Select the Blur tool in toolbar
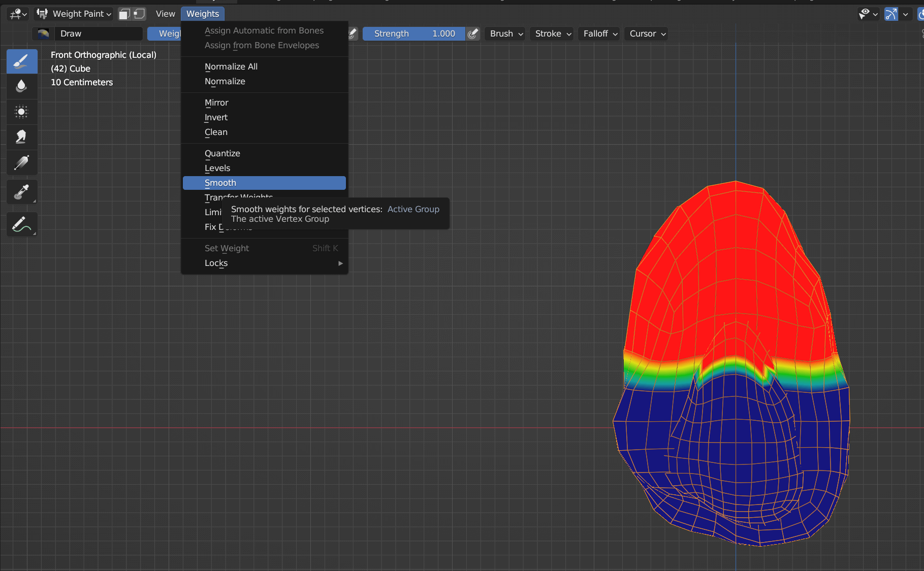 (22, 86)
